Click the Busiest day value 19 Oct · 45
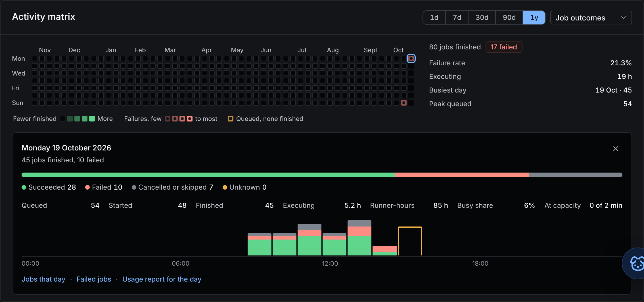The width and height of the screenshot is (644, 302). click(x=613, y=90)
